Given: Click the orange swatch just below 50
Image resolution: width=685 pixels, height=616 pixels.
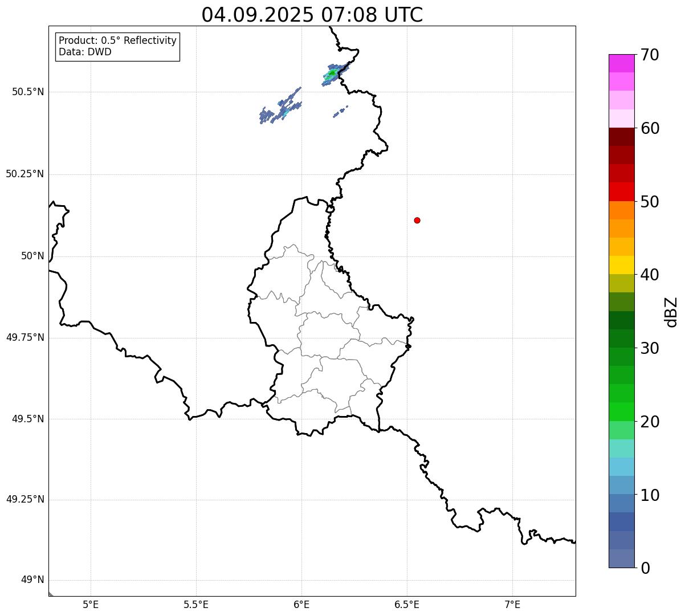Looking at the screenshot, I should pos(621,210).
